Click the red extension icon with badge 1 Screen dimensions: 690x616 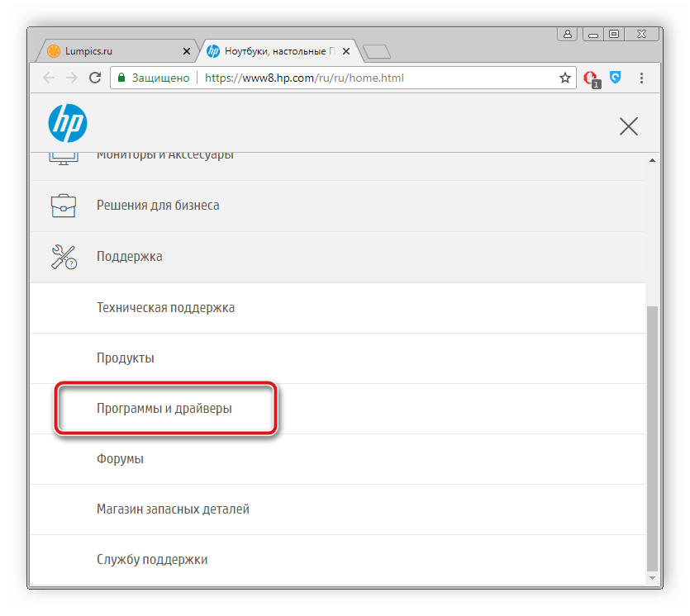click(x=591, y=78)
